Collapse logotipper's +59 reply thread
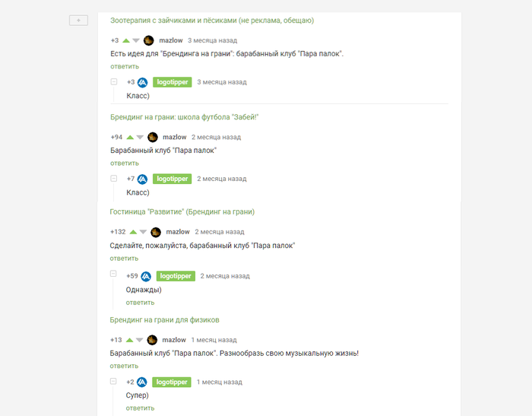 point(113,274)
